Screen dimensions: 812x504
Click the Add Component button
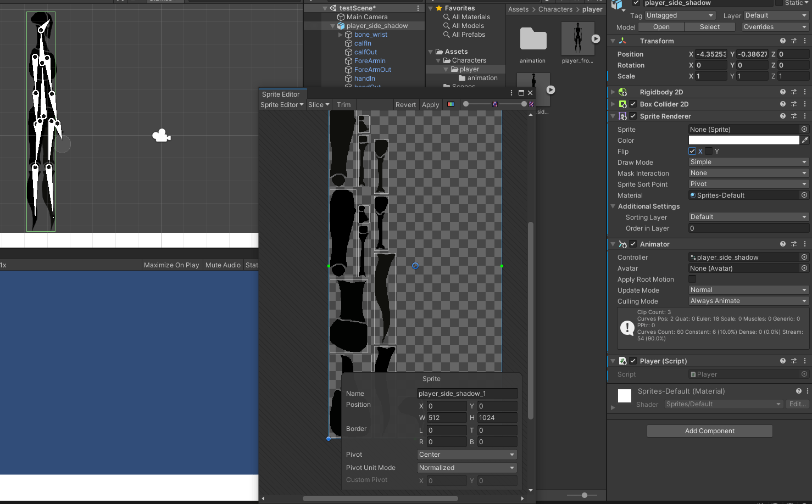[709, 431]
